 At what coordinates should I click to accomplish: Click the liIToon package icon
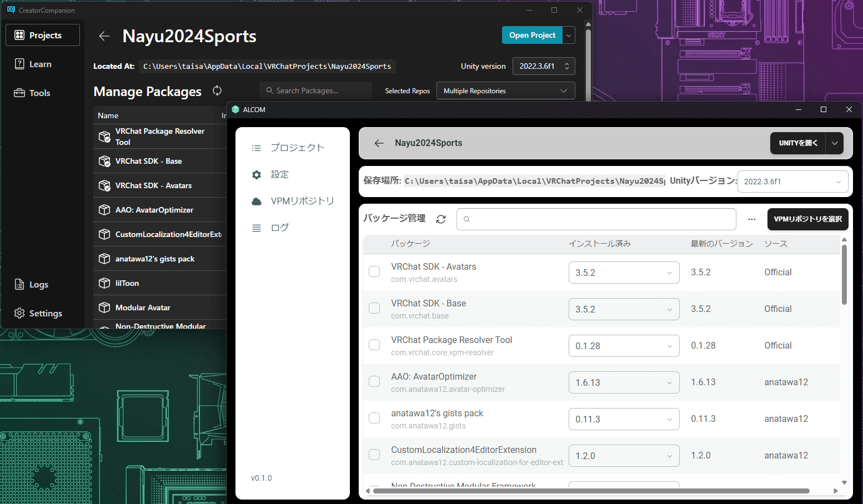(104, 283)
